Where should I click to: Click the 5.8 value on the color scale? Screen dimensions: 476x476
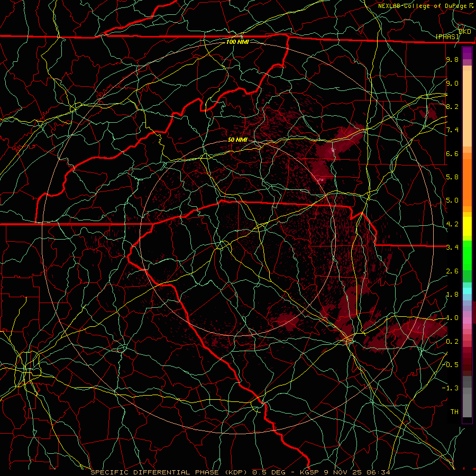click(x=452, y=177)
